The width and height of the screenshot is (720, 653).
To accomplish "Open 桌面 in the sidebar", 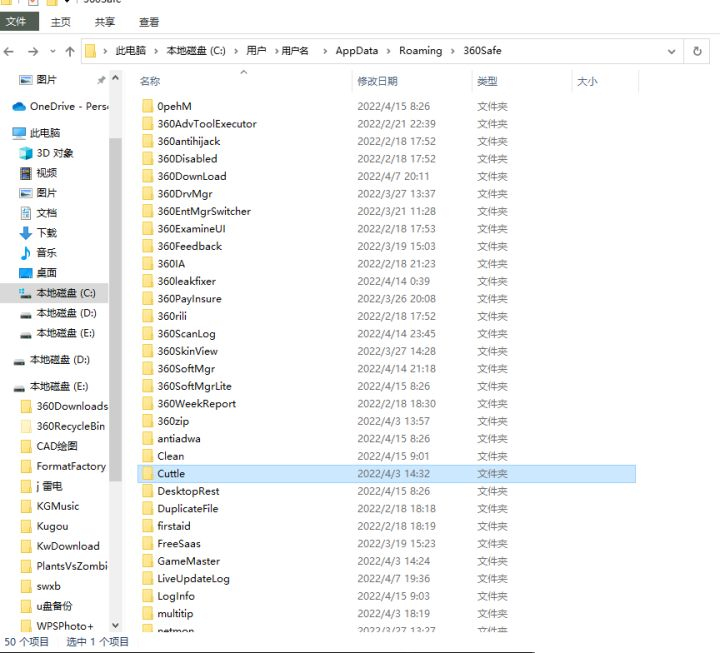I will 38,273.
